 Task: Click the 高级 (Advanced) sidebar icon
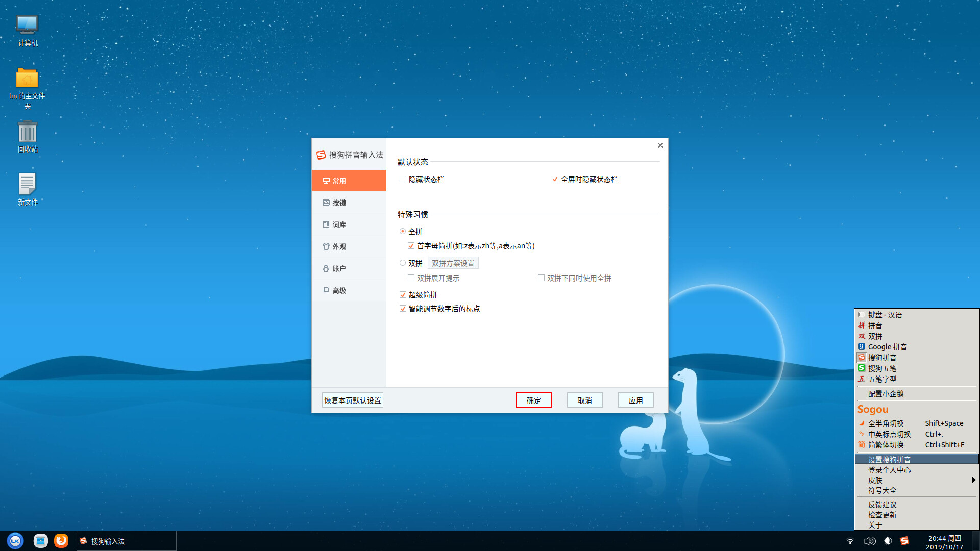coord(326,290)
